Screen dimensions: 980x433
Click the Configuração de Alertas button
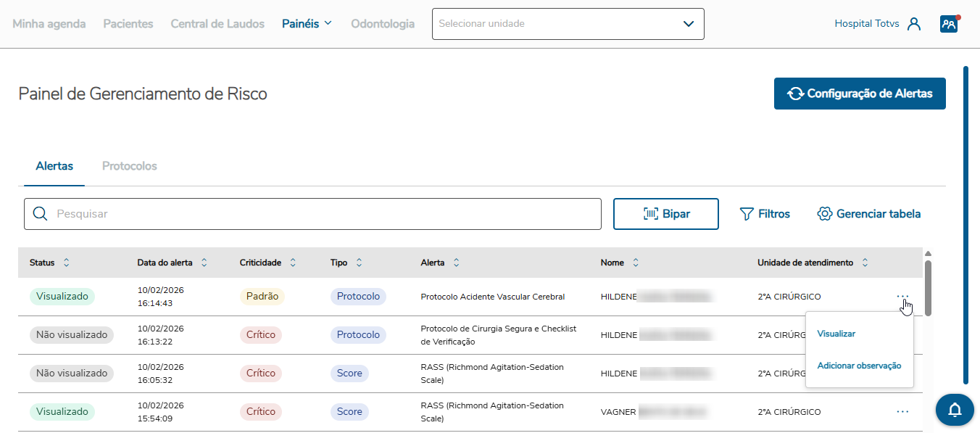pos(860,94)
